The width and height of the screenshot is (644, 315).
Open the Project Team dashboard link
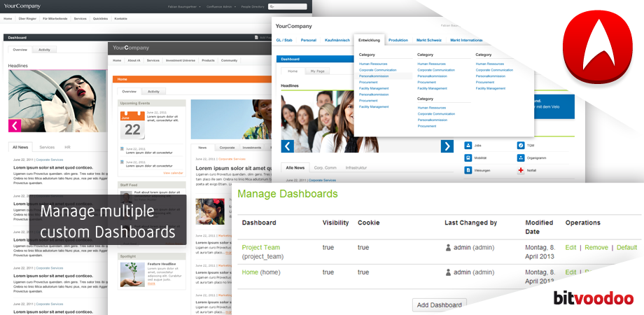(261, 248)
